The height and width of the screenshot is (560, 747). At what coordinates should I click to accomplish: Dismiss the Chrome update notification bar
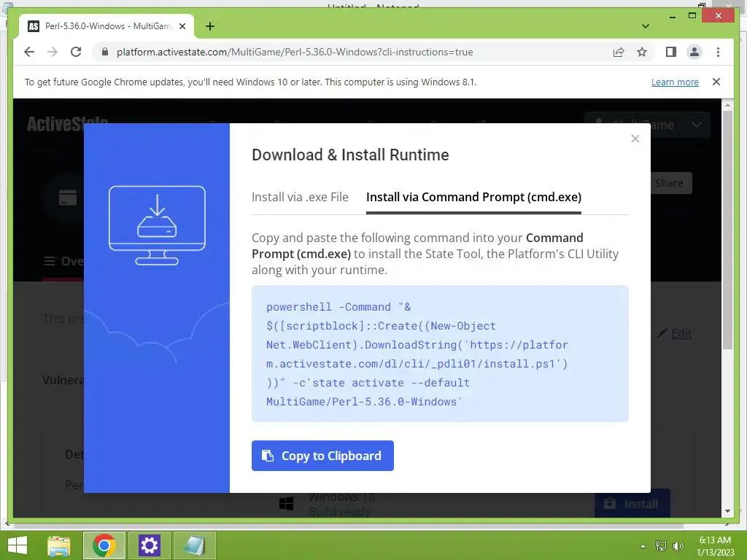point(716,82)
